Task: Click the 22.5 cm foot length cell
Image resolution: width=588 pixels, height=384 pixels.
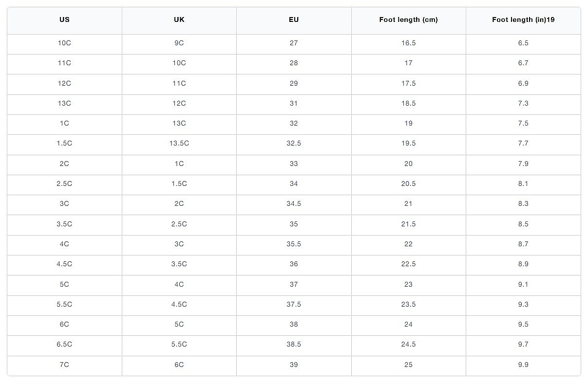Action: 408,264
